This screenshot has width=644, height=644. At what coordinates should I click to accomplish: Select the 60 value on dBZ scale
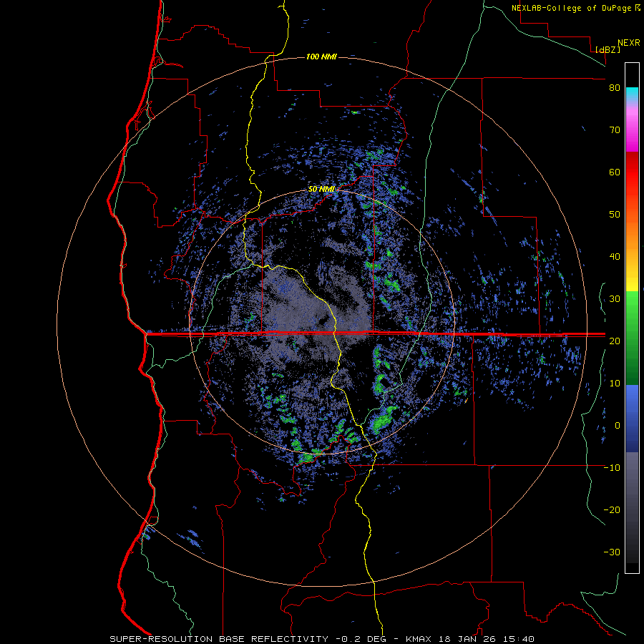pyautogui.click(x=615, y=172)
